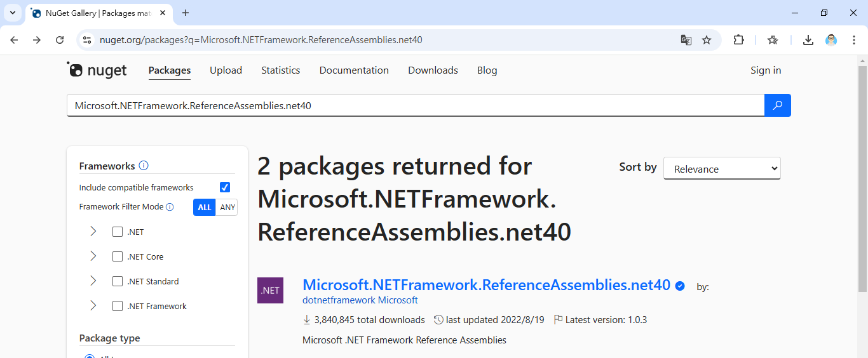Image resolution: width=868 pixels, height=358 pixels.
Task: Expand the .NET framework tree chevron
Action: [x=93, y=232]
